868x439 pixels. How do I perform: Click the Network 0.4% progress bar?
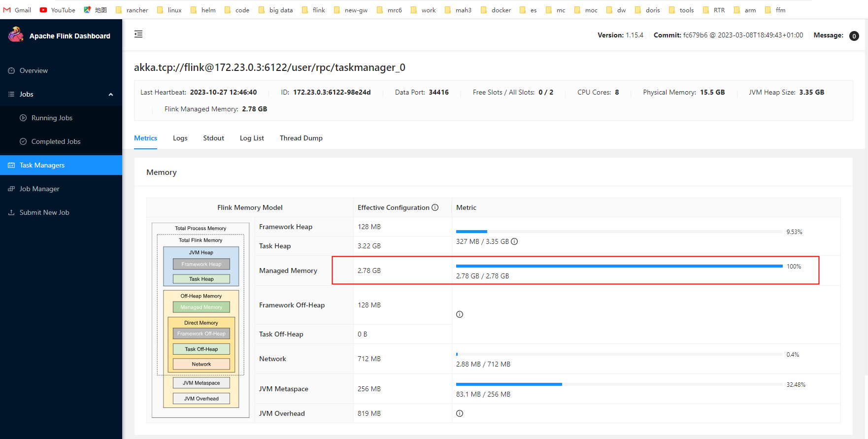coord(619,354)
